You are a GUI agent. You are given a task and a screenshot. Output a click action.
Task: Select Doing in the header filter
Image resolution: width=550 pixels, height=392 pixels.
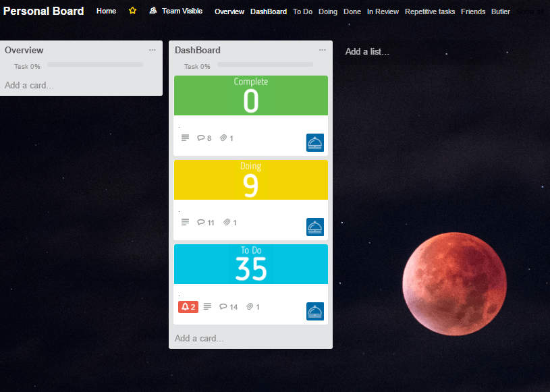click(328, 11)
